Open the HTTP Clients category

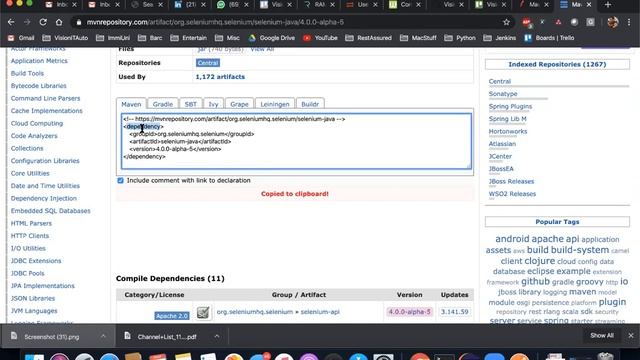30,236
